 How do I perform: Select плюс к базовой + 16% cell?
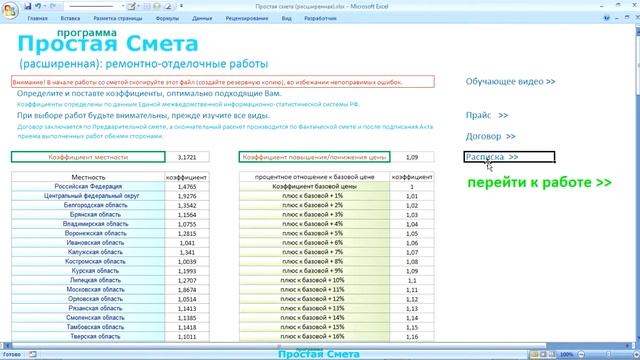[x=314, y=337]
